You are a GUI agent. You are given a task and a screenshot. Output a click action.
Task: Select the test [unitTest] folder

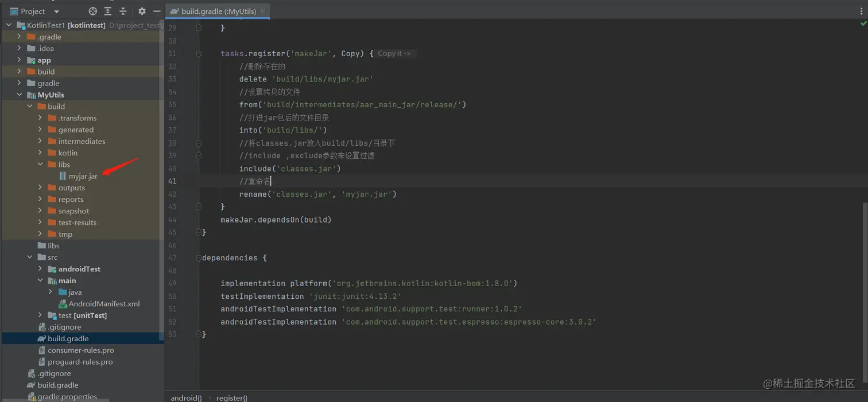pos(83,315)
